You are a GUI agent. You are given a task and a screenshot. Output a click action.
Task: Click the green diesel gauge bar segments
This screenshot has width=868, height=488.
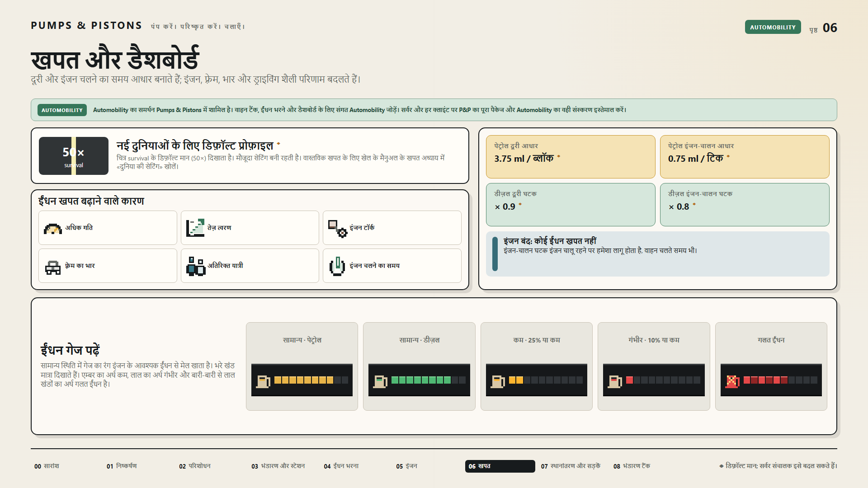click(x=421, y=380)
